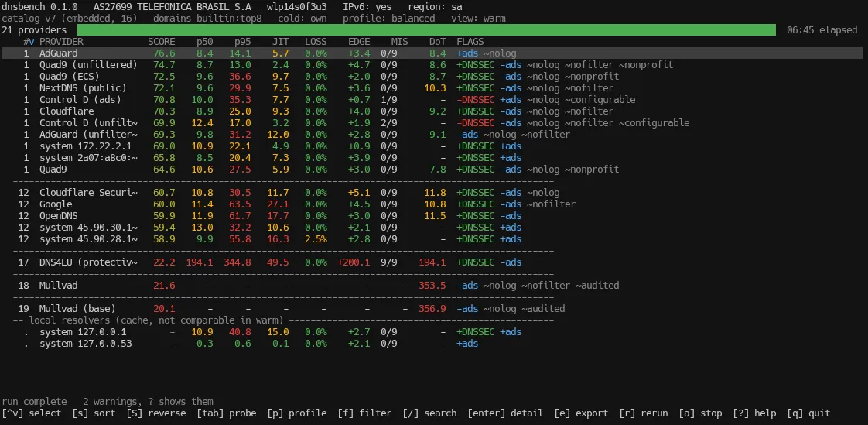
Task: Select the Mullvad row scored 21.6
Action: click(432, 286)
